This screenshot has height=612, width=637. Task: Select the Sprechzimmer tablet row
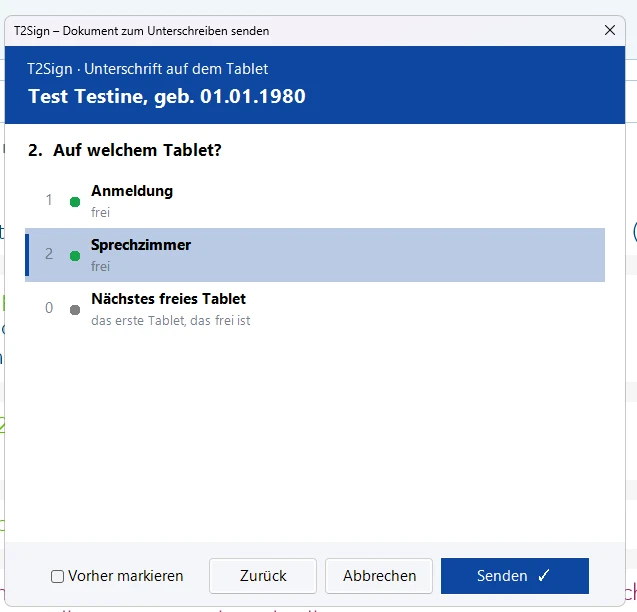[315, 255]
